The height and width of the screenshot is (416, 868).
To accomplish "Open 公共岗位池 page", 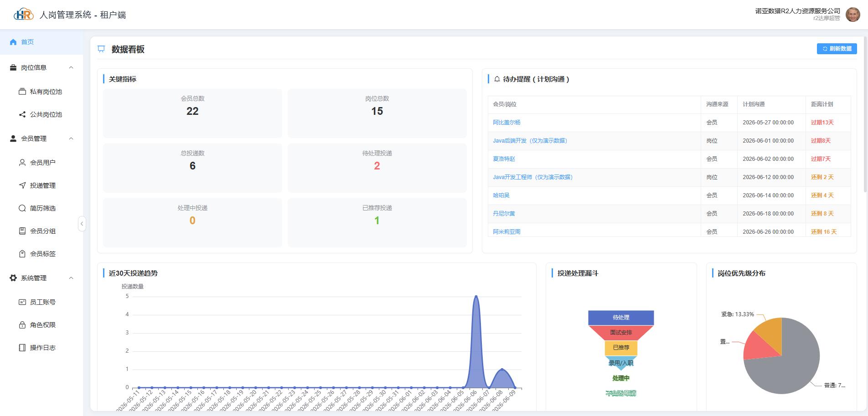I will pos(41,114).
